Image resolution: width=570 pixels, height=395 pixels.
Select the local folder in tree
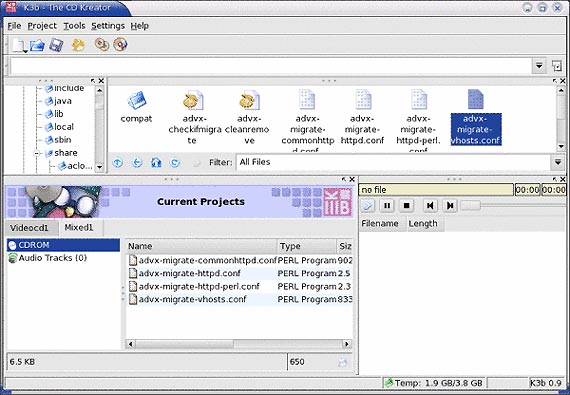pos(59,127)
